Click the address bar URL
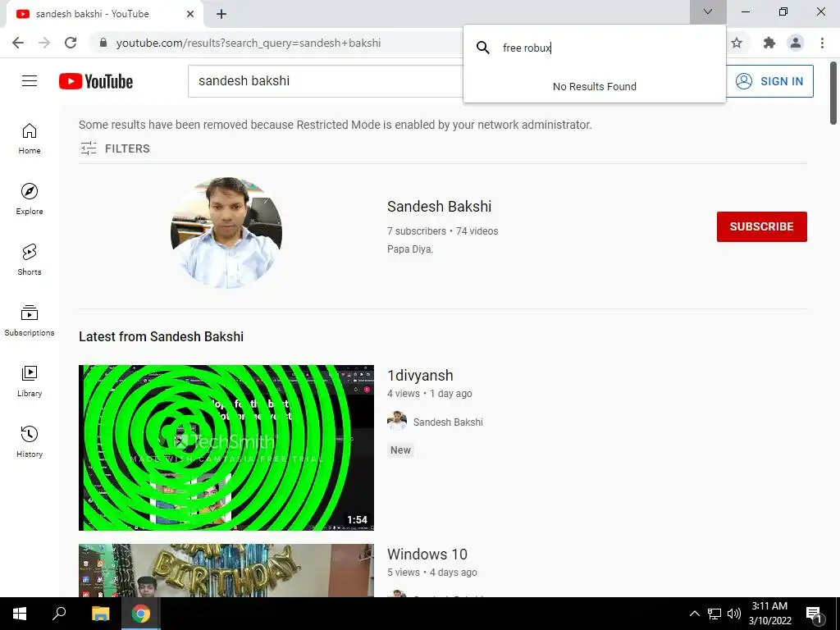This screenshot has width=840, height=630. click(248, 43)
